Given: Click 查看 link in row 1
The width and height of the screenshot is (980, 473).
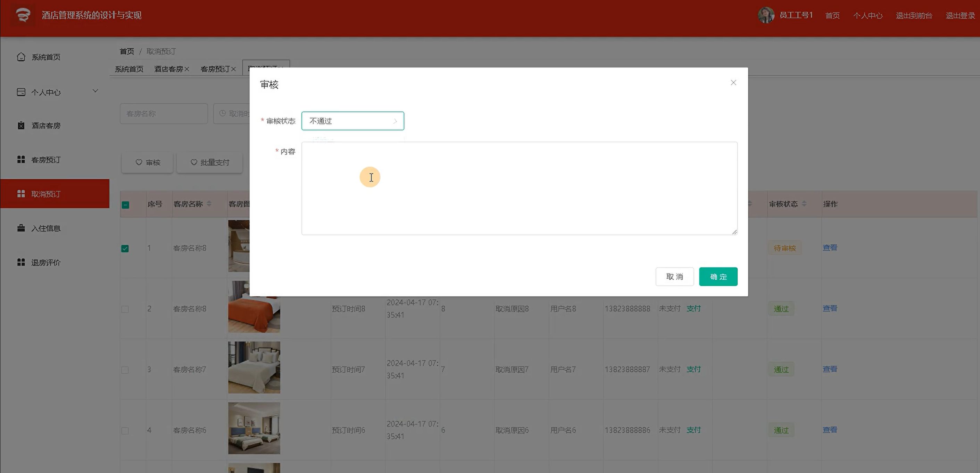Looking at the screenshot, I should [x=830, y=247].
